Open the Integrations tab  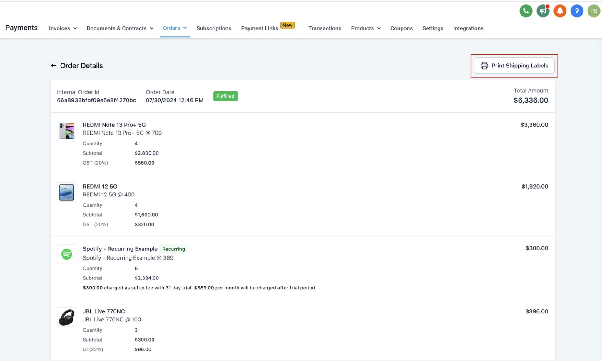(x=468, y=28)
